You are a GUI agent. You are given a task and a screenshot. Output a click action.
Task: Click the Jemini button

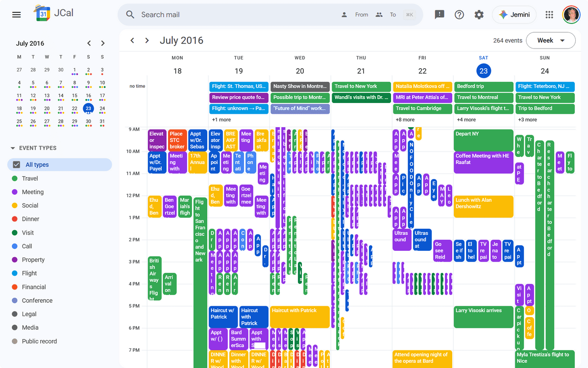tap(514, 15)
